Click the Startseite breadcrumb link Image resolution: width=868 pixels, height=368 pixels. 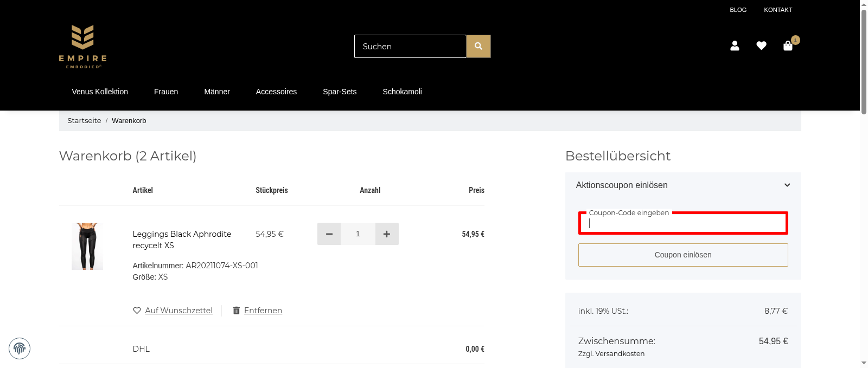click(84, 121)
